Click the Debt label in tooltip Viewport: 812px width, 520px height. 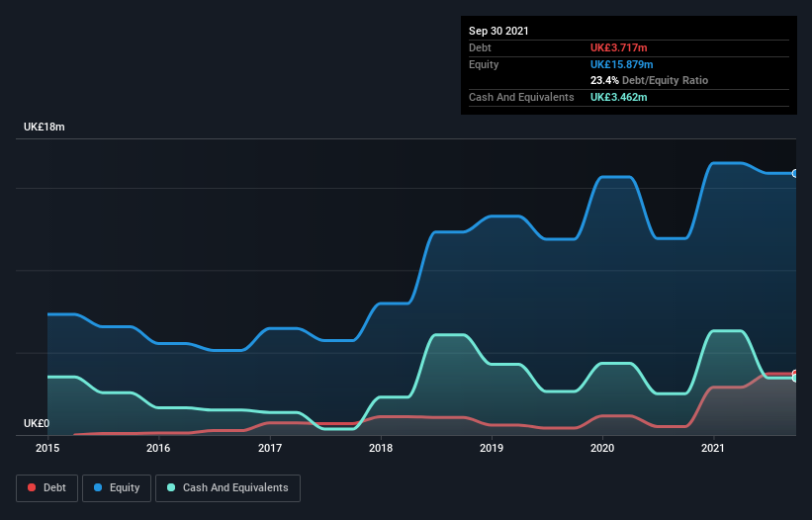(x=480, y=47)
